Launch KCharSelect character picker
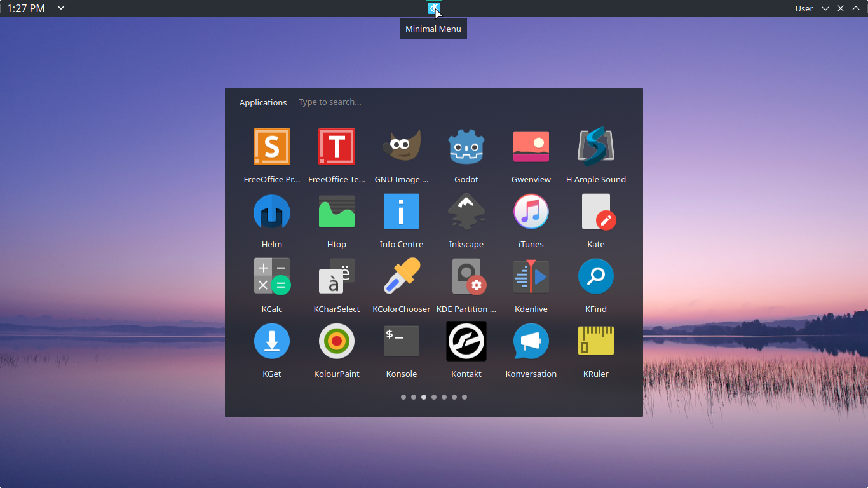The height and width of the screenshot is (488, 868). (x=337, y=276)
